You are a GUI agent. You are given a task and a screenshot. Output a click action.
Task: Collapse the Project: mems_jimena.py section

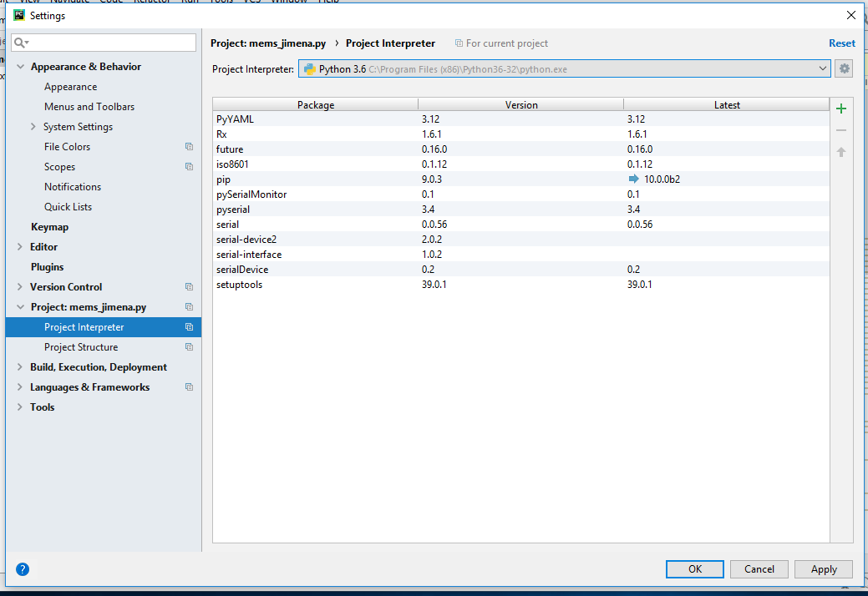(21, 307)
